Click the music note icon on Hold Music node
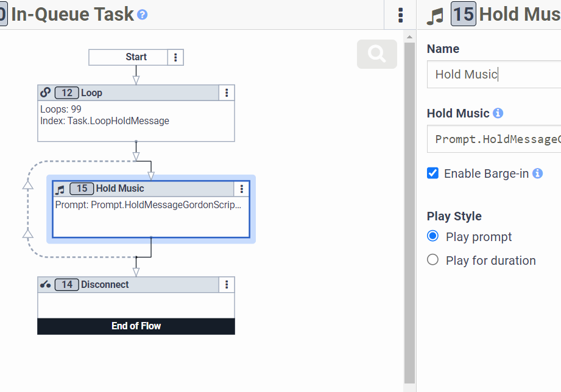 pyautogui.click(x=60, y=189)
